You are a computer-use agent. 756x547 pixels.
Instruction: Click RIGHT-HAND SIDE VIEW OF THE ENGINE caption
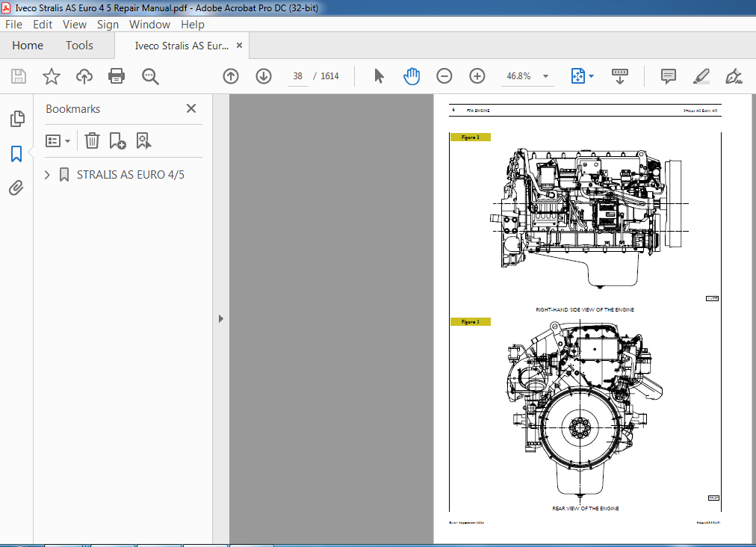click(x=585, y=309)
